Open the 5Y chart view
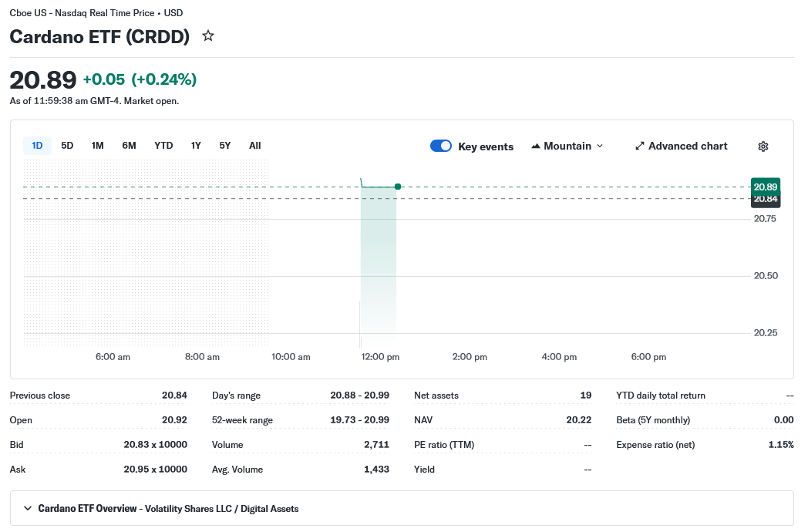Viewport: 808px width, 532px height. coord(224,145)
